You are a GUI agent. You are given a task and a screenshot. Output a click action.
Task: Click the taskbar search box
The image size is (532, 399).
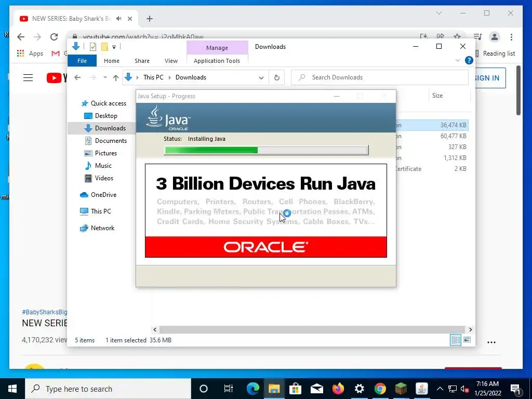pos(108,389)
